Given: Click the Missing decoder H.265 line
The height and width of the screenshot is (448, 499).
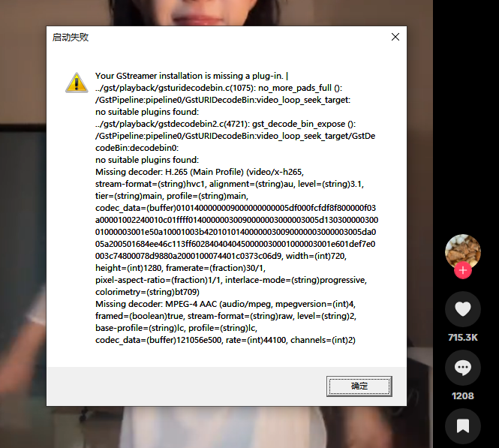Looking at the screenshot, I should (200, 172).
